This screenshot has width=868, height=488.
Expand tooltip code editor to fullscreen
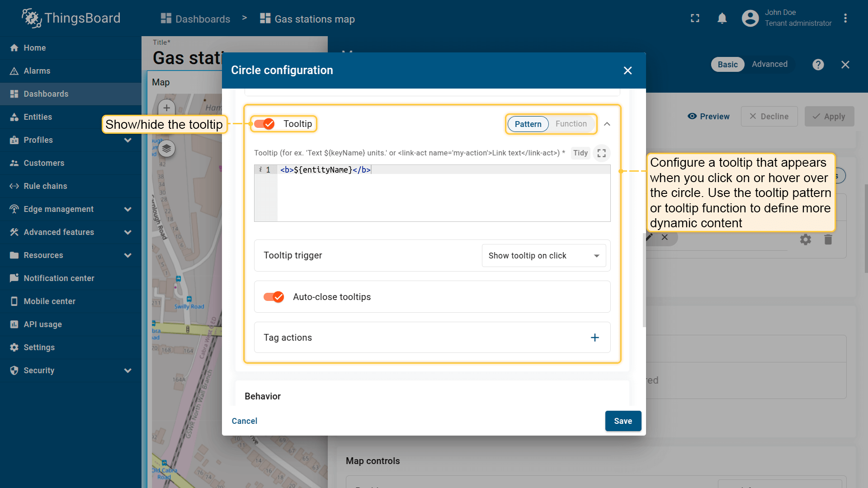(x=601, y=153)
